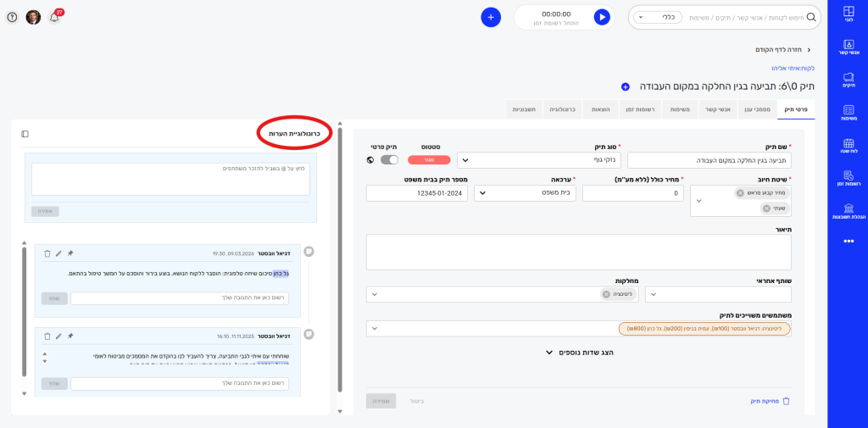Open the help question mark icon
868x428 pixels.
pyautogui.click(x=12, y=17)
